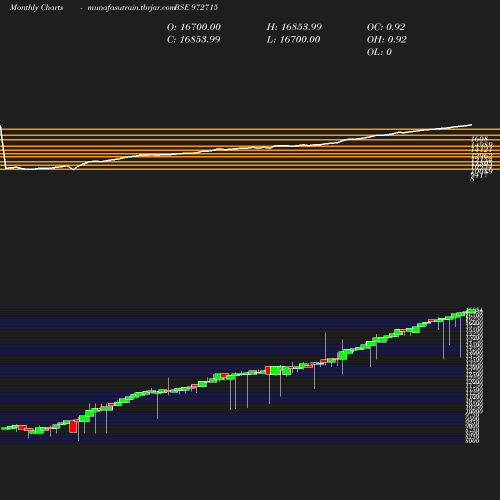Click the "BSE 972715" symbol label

[x=196, y=7]
